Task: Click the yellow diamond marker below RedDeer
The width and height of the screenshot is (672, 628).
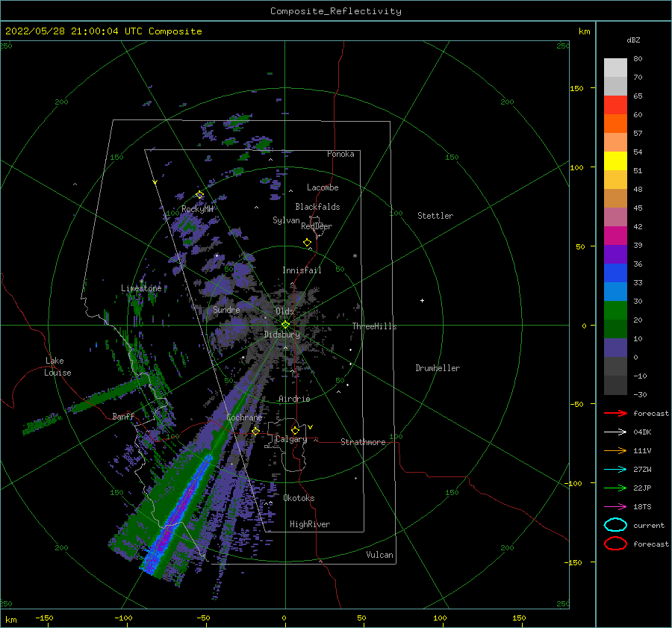Action: 308,243
